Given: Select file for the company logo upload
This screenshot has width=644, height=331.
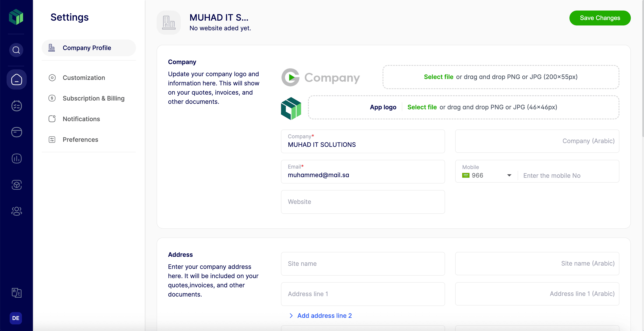Looking at the screenshot, I should click(x=438, y=77).
